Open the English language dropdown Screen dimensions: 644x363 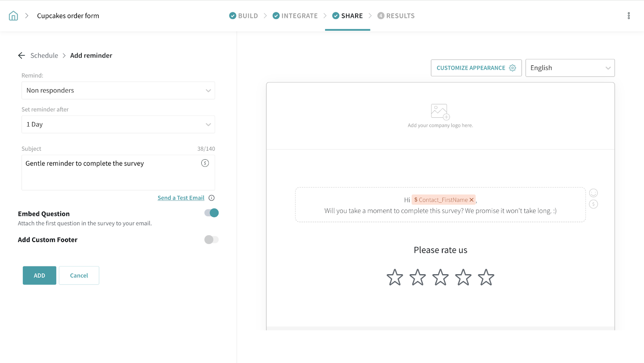click(x=570, y=68)
